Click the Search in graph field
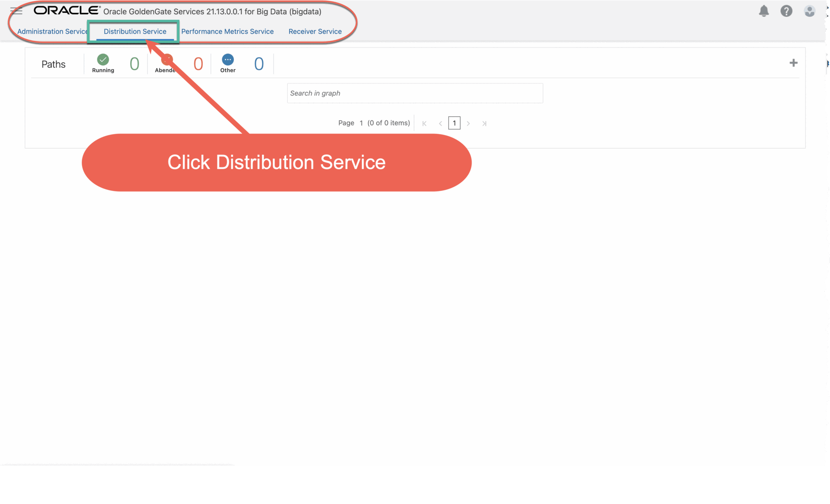Image resolution: width=830 pixels, height=504 pixels. [415, 93]
